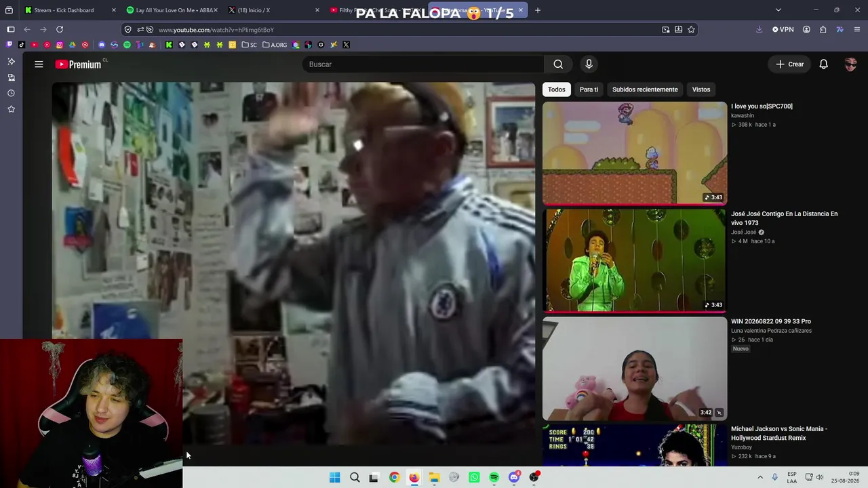Open the Windows Start menu
The height and width of the screenshot is (488, 868).
point(334,477)
